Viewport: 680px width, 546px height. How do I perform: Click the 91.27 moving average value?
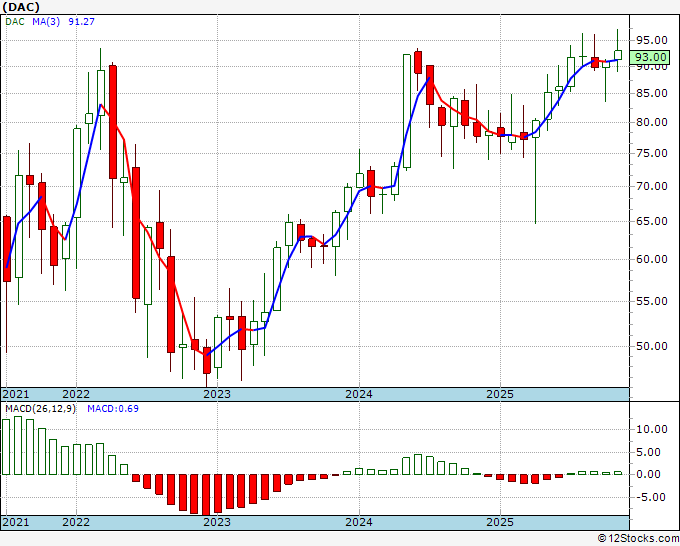coord(81,22)
